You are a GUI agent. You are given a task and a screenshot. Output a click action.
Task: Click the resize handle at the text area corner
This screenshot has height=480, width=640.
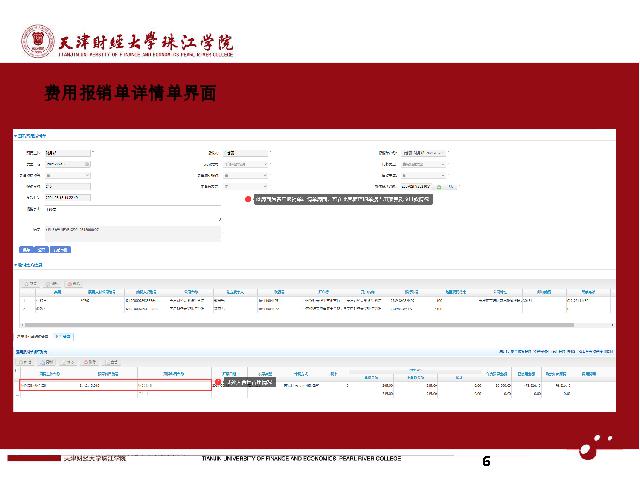pos(219,219)
